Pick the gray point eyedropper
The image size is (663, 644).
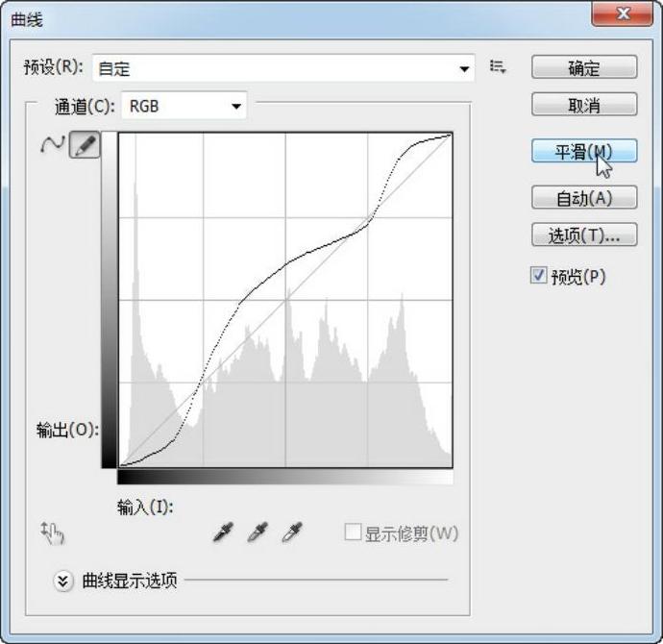257,533
